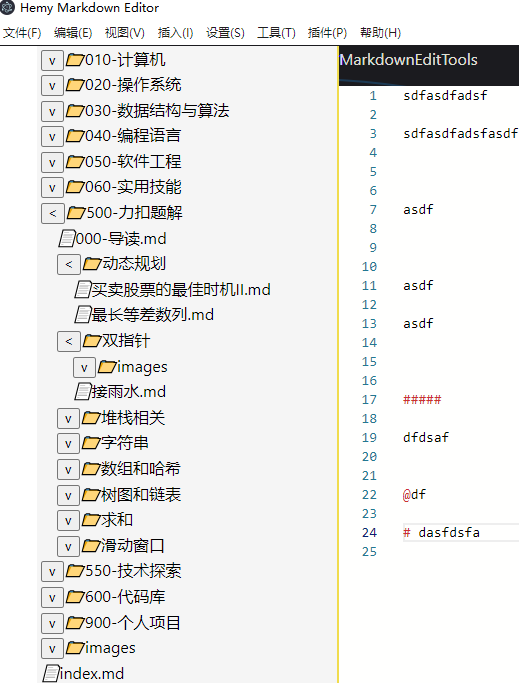519x683 pixels.
Task: Collapse the 500-力扣题解 folder
Action: pos(53,213)
